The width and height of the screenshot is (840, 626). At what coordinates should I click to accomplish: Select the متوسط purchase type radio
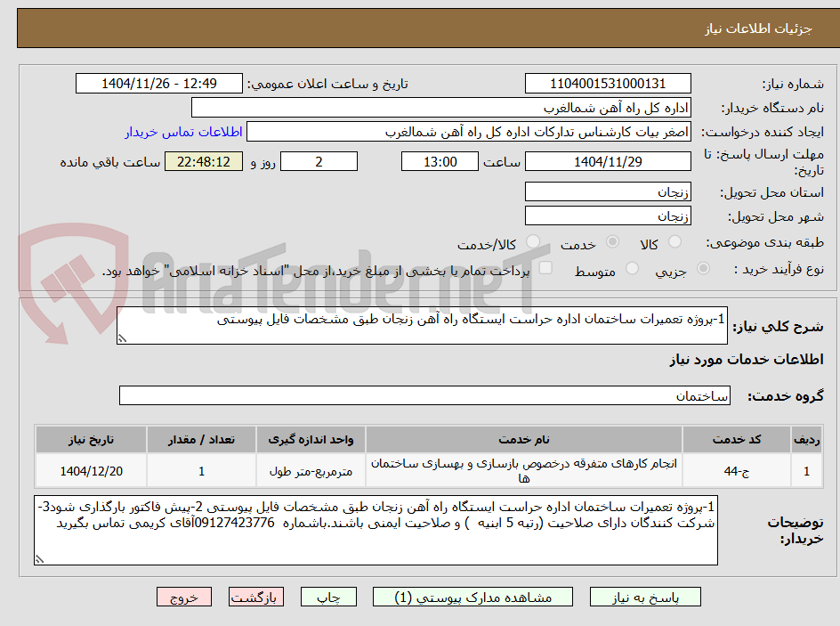pos(632,269)
